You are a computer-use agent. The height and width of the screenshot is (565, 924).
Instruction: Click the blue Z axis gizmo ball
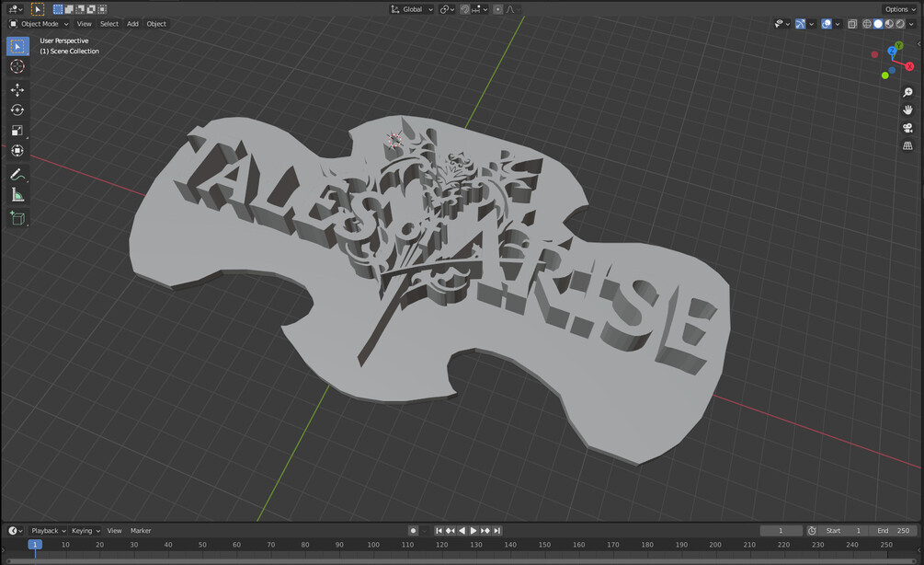pyautogui.click(x=892, y=52)
